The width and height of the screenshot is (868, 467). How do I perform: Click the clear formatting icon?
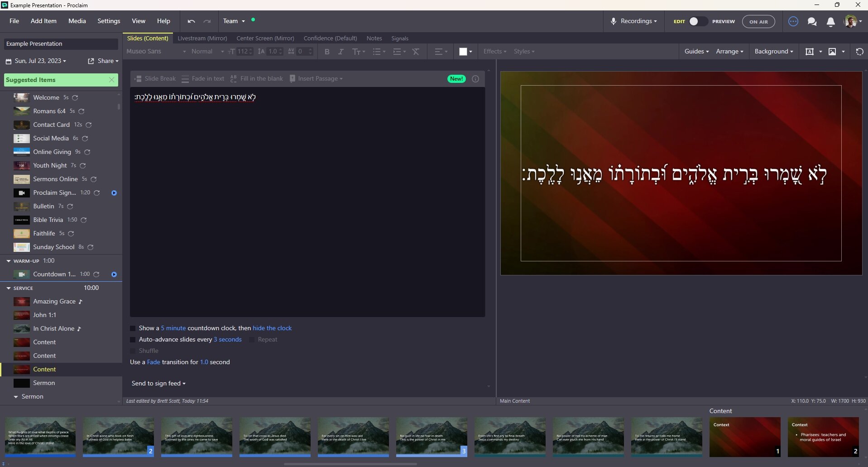tap(416, 52)
